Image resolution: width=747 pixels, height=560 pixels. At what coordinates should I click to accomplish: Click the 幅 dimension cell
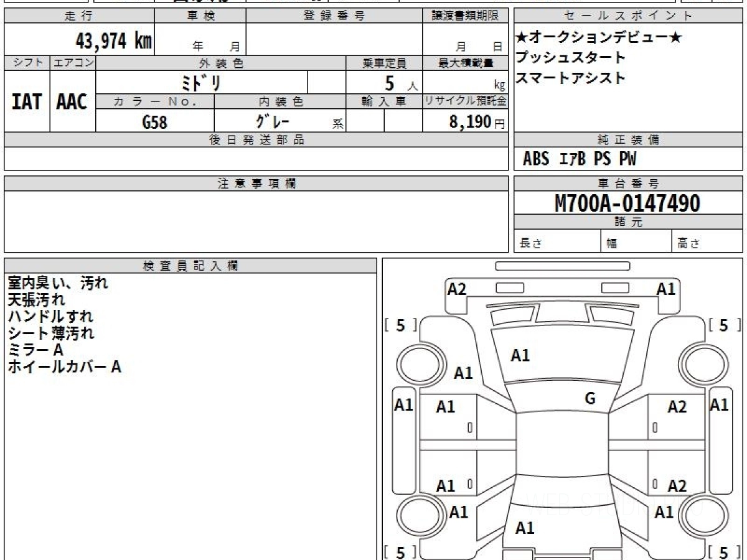[637, 241]
